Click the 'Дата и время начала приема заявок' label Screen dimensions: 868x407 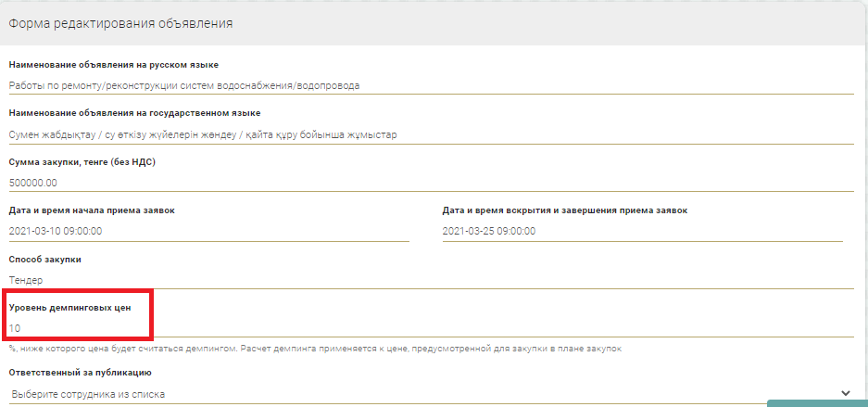click(x=92, y=210)
